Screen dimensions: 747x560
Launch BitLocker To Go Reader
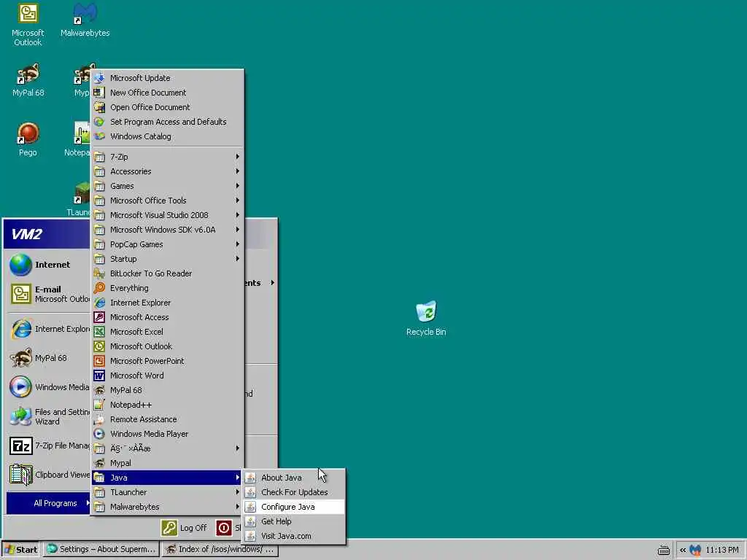point(167,273)
